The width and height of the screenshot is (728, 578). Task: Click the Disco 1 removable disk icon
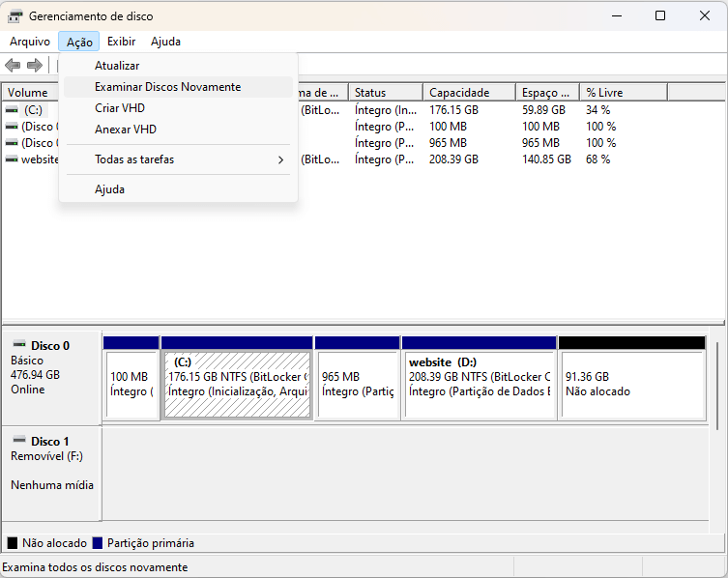(18, 441)
